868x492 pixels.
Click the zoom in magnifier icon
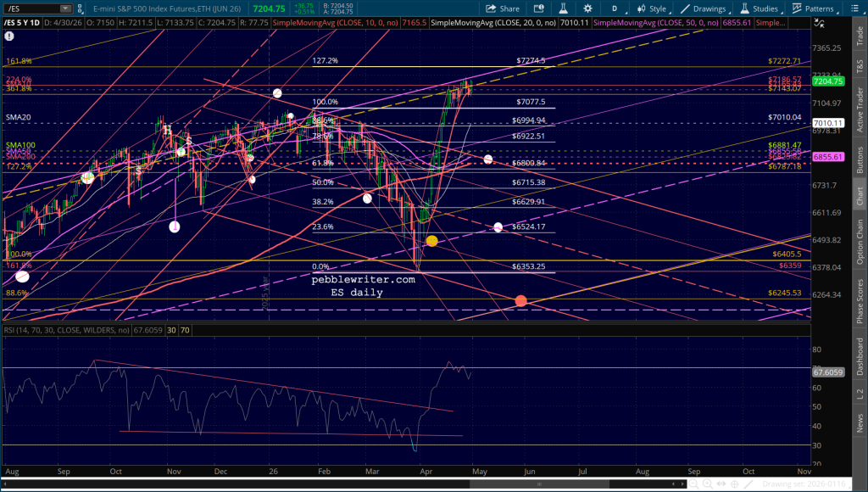point(708,484)
